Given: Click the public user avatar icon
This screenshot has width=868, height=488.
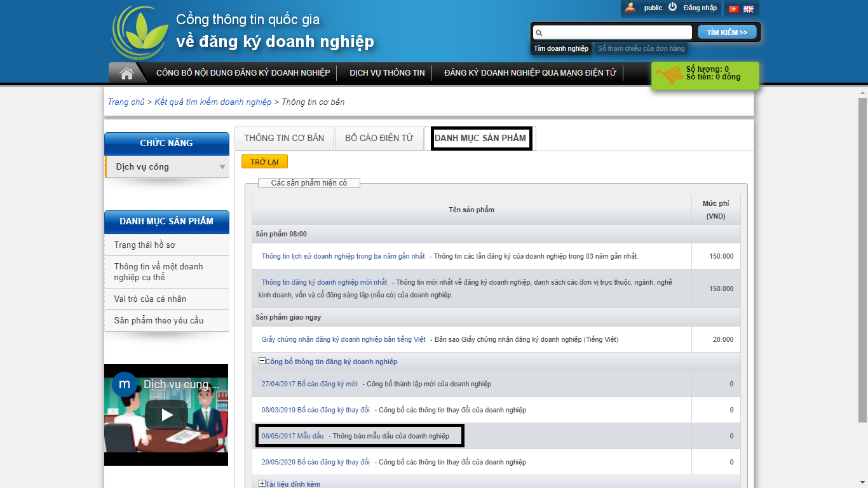Looking at the screenshot, I should [630, 8].
